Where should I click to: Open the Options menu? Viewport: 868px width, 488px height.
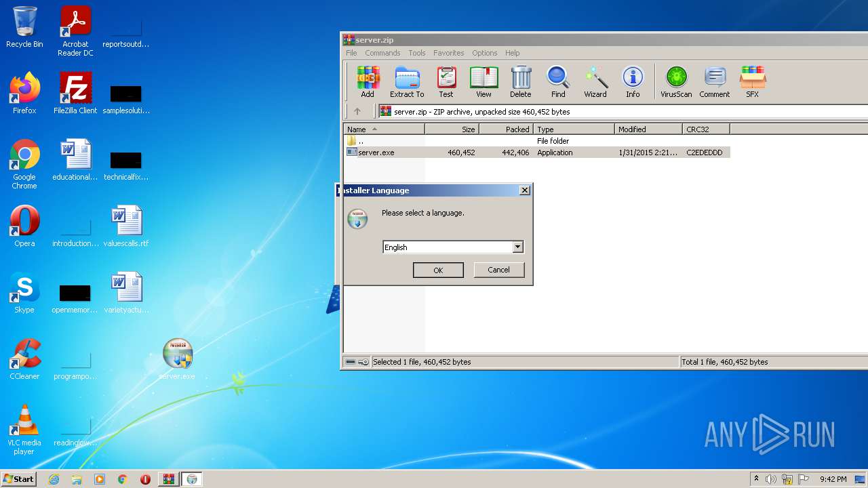485,53
